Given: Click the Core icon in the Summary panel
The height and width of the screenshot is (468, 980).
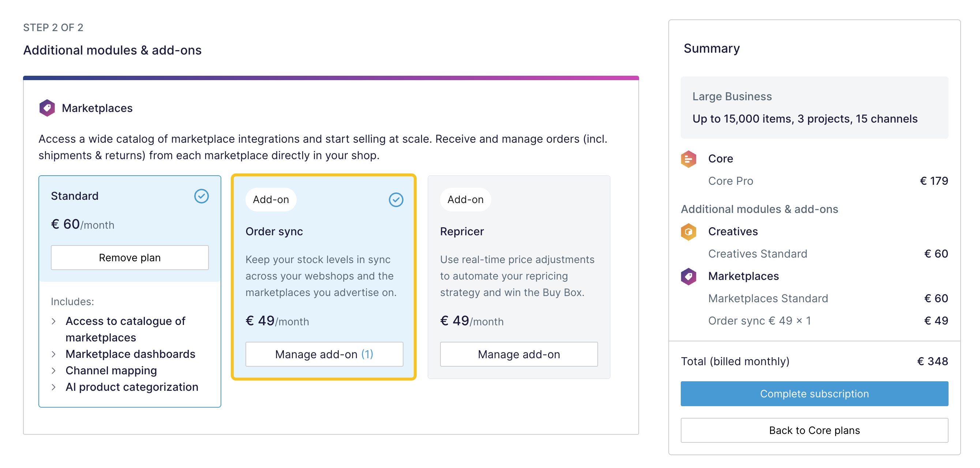Looking at the screenshot, I should click(689, 159).
